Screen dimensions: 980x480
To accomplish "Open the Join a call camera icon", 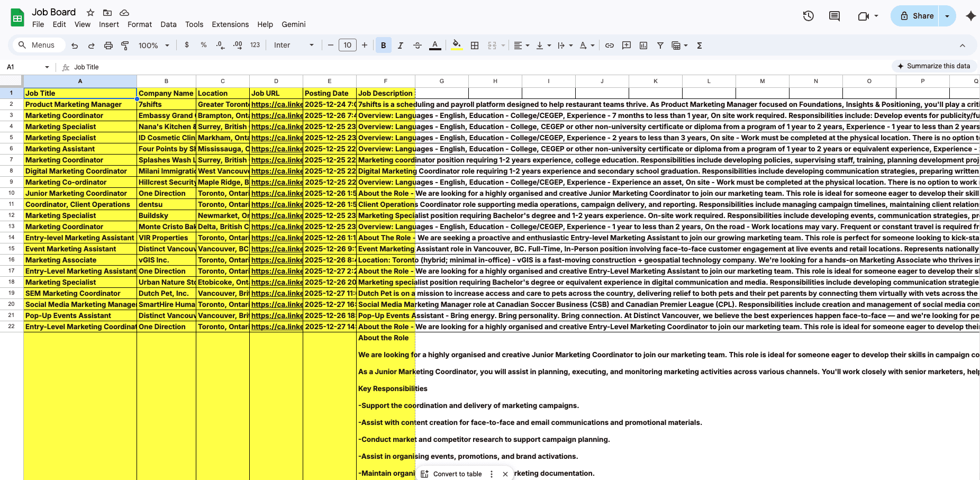I will tap(863, 16).
